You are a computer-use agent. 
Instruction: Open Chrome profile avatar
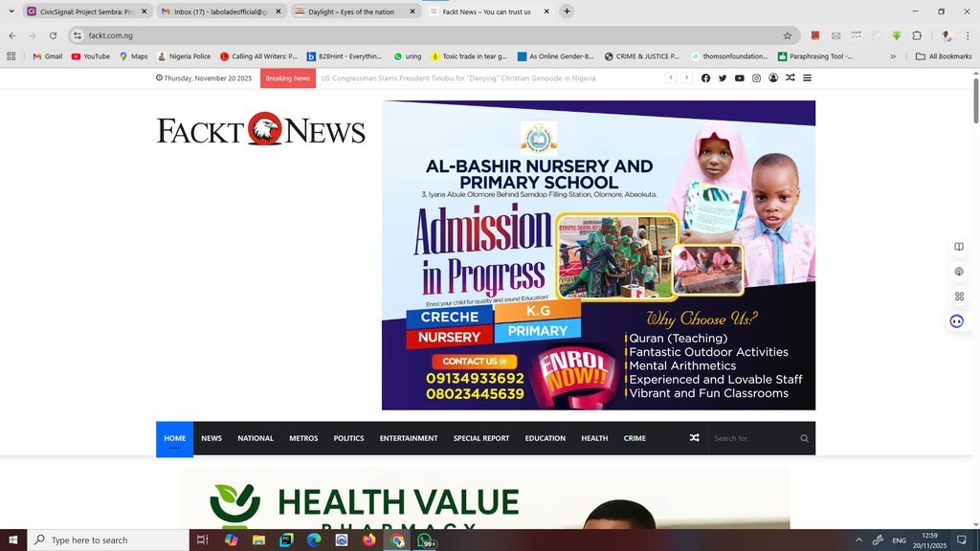pos(947,35)
